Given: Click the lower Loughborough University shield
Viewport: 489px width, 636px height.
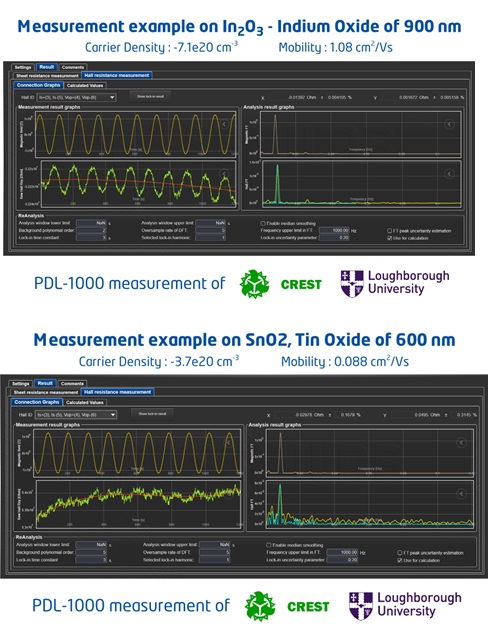Looking at the screenshot, I should point(360,606).
